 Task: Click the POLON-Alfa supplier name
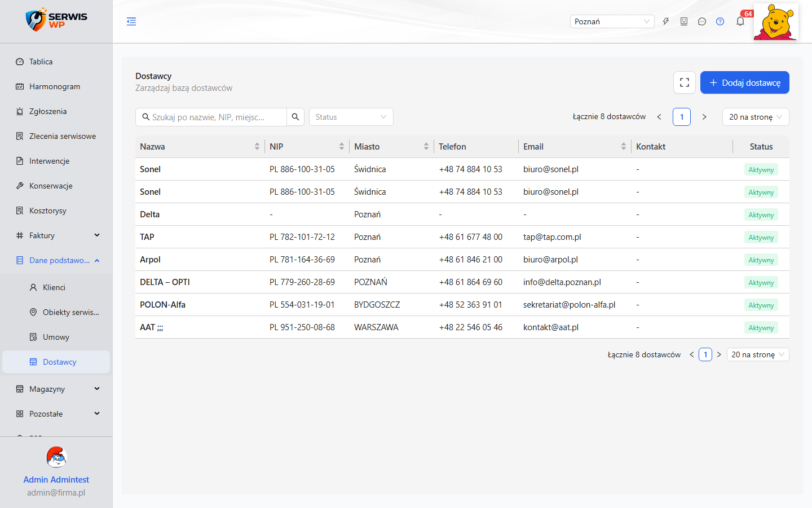pyautogui.click(x=163, y=305)
